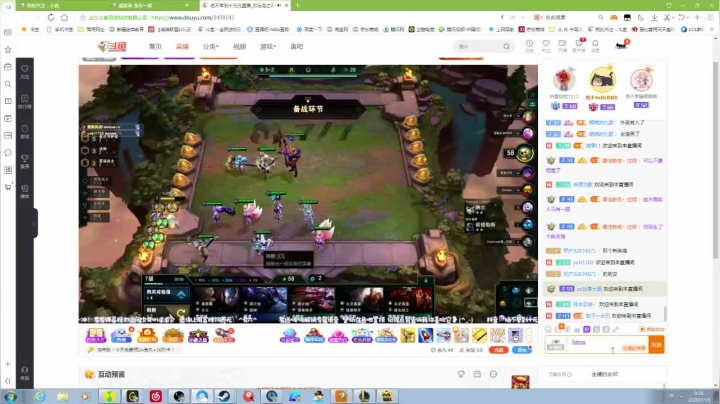Expand the 分类 category dropdown

[x=211, y=46]
